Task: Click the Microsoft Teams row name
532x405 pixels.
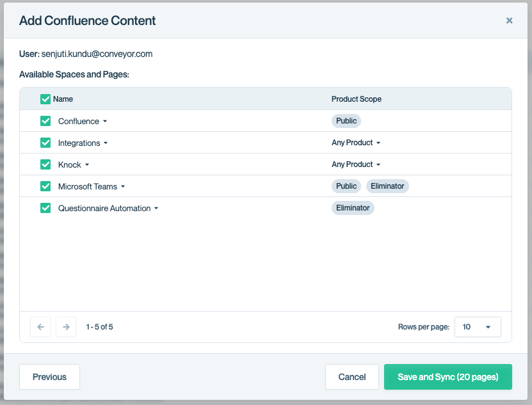Action: pyautogui.click(x=88, y=187)
